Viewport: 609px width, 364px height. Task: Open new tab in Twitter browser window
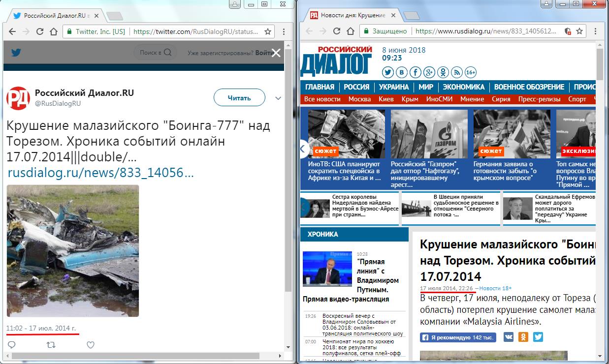(x=115, y=16)
